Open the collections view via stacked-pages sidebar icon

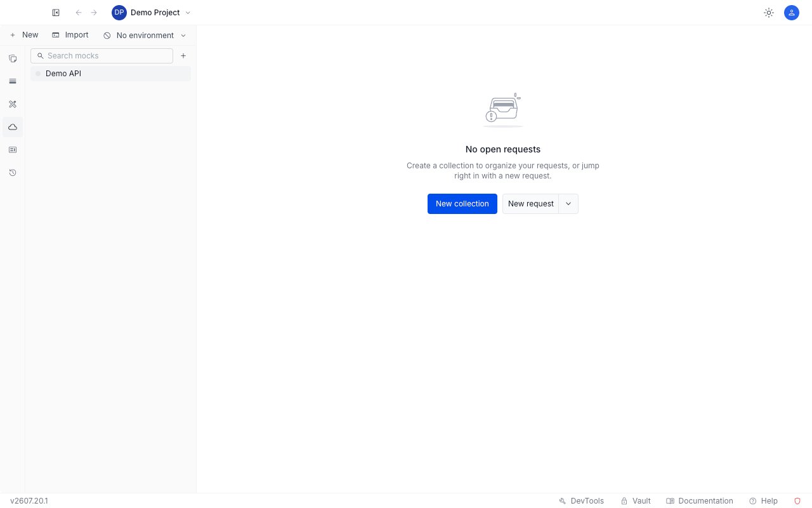13,58
